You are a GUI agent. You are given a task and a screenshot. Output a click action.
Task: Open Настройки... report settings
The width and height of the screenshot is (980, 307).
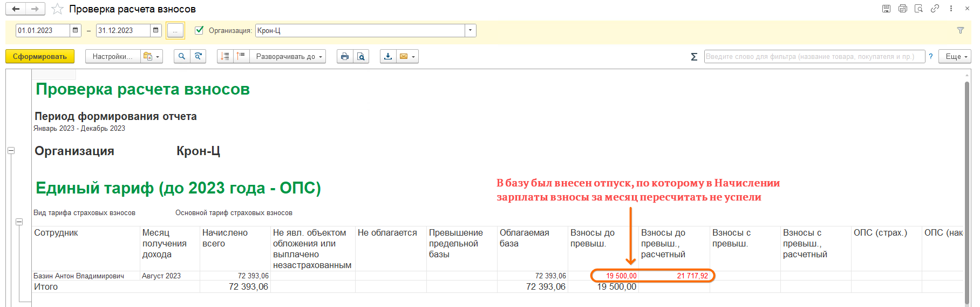pos(112,57)
